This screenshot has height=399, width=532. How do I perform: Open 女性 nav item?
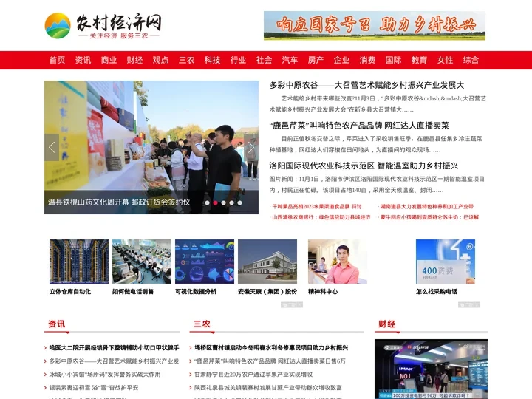tap(445, 60)
